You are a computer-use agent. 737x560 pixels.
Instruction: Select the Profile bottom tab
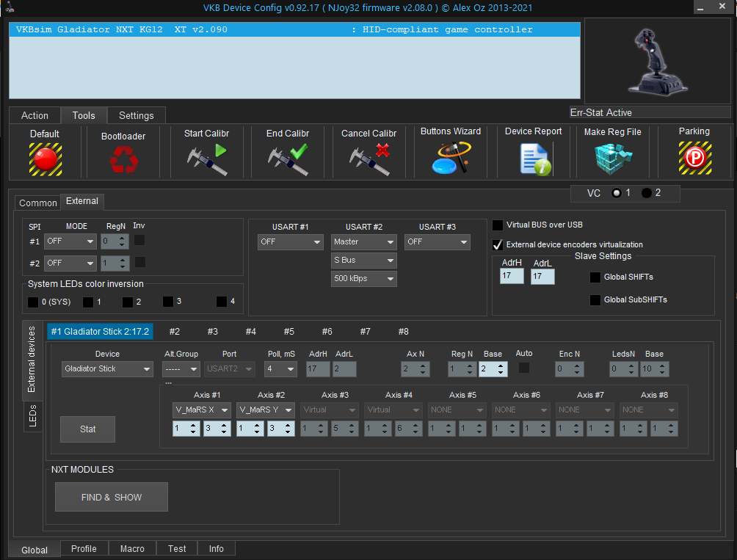[84, 549]
